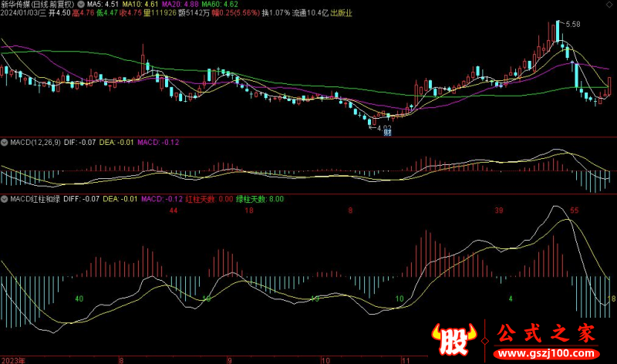617x364 pixels.
Task: Click the green count 40 label
Action: (79, 299)
